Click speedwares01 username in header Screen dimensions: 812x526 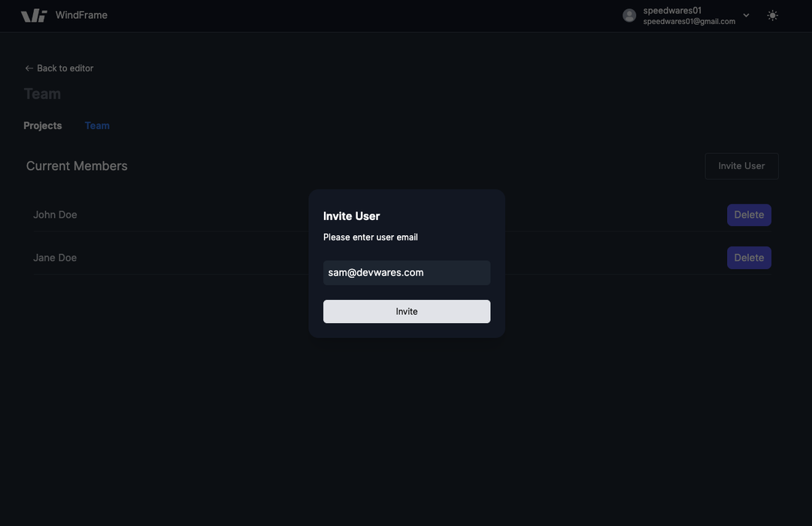(672, 11)
